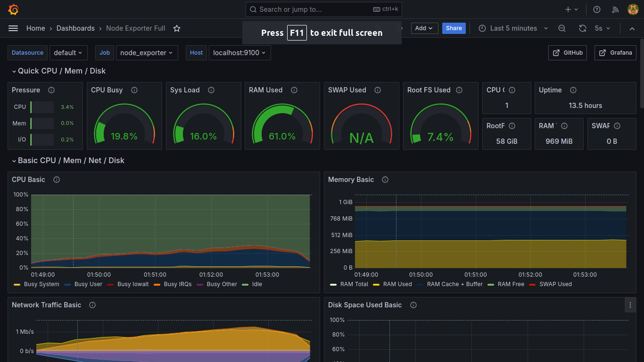Open the Host localhost:9100 dropdown
Image resolution: width=644 pixels, height=362 pixels.
(239, 53)
